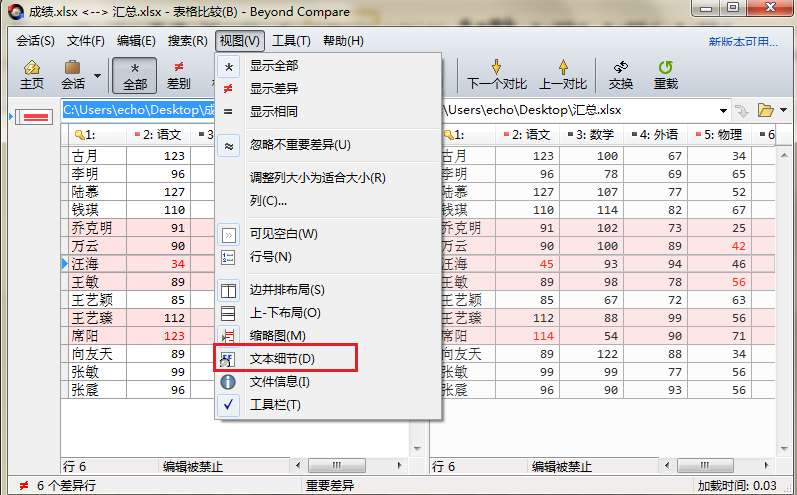797x495 pixels.
Task: Expand the dropdown beside the open-folder icon
Action: (x=783, y=110)
